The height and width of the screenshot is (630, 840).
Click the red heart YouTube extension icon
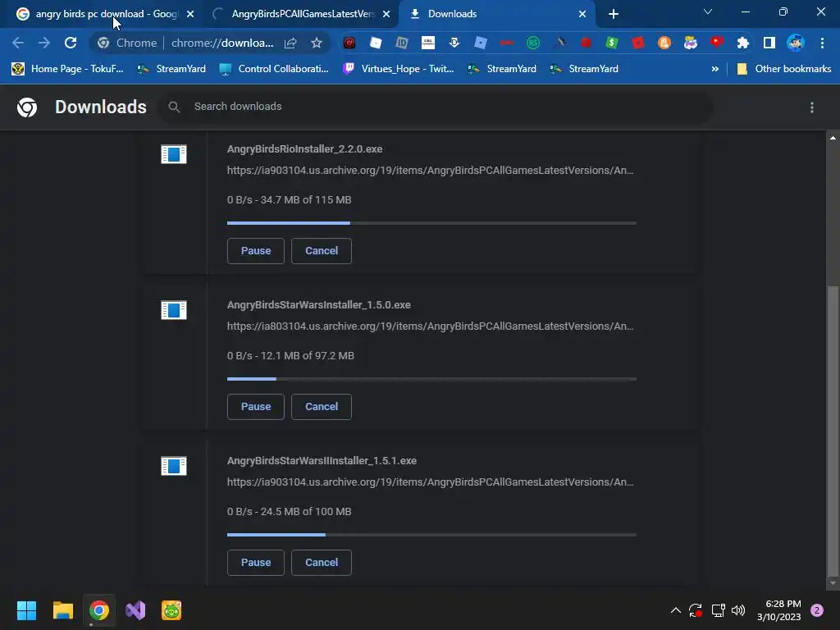tap(717, 43)
